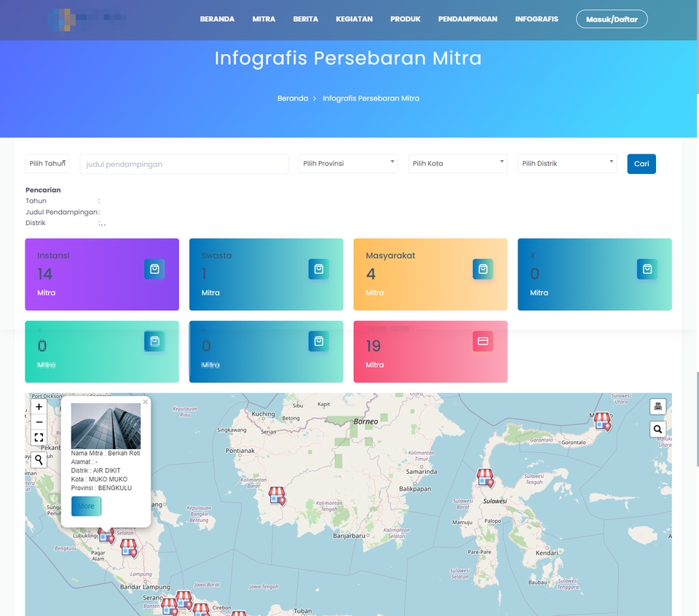Open the Mitra menu
The image size is (699, 616).
(264, 19)
